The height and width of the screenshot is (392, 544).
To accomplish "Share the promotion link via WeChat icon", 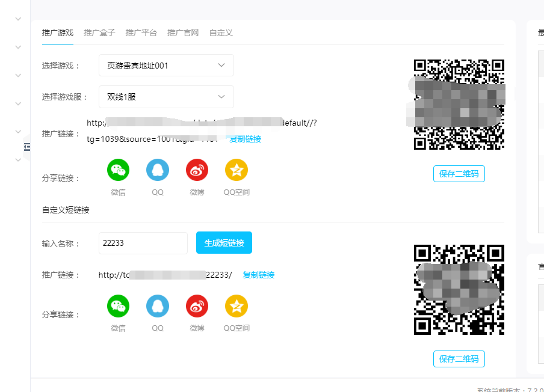I will point(118,170).
